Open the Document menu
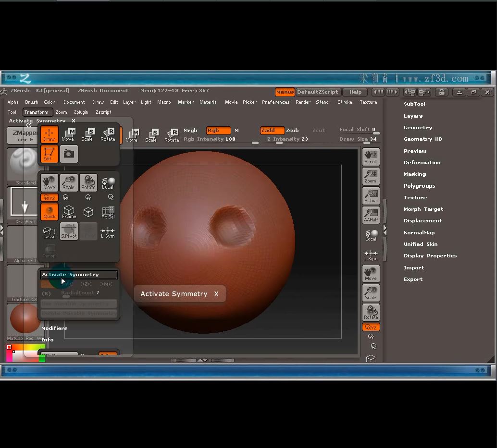This screenshot has width=497, height=448. pos(74,102)
